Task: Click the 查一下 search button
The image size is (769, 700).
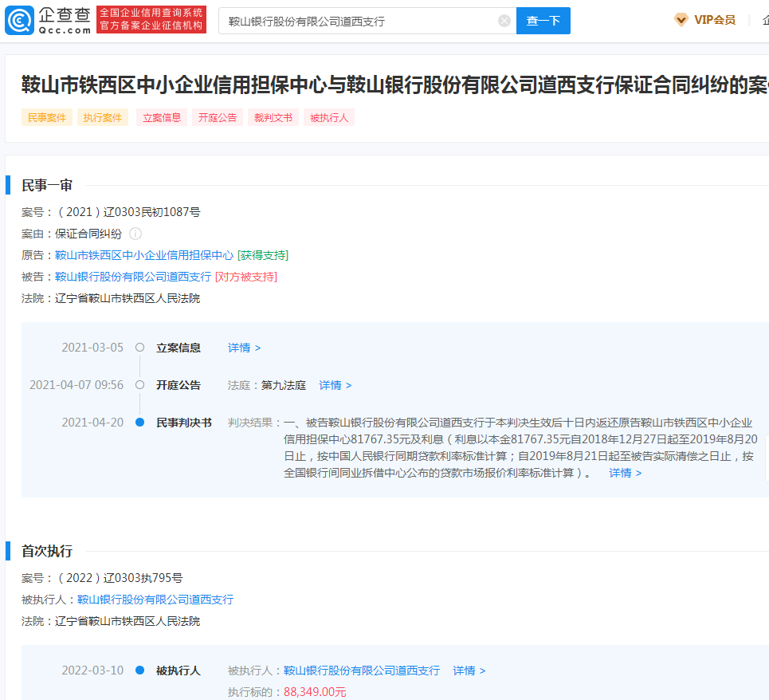Action: [543, 21]
